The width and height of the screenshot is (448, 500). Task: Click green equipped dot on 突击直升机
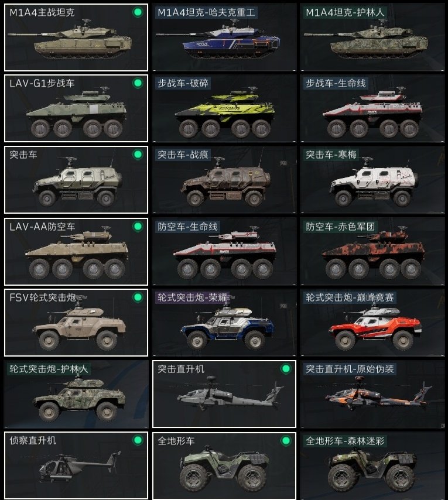(x=286, y=369)
